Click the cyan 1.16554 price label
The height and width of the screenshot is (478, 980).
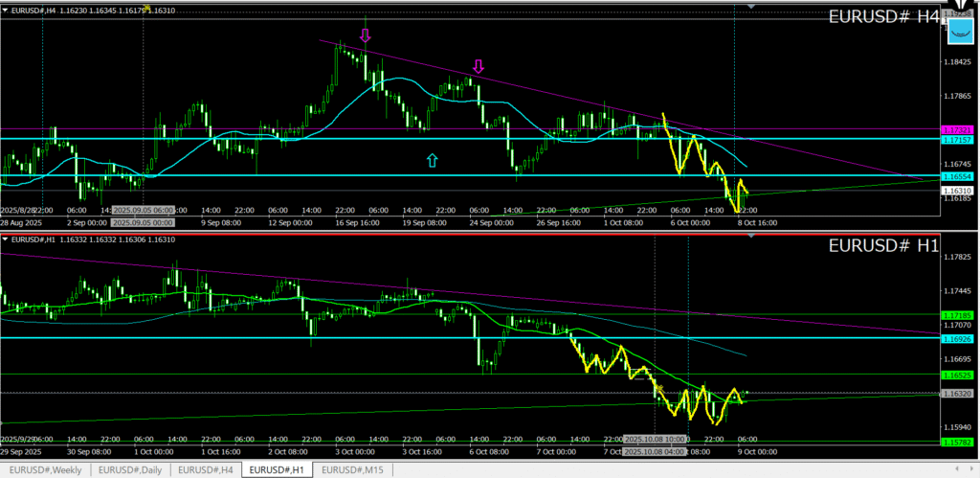pyautogui.click(x=958, y=176)
